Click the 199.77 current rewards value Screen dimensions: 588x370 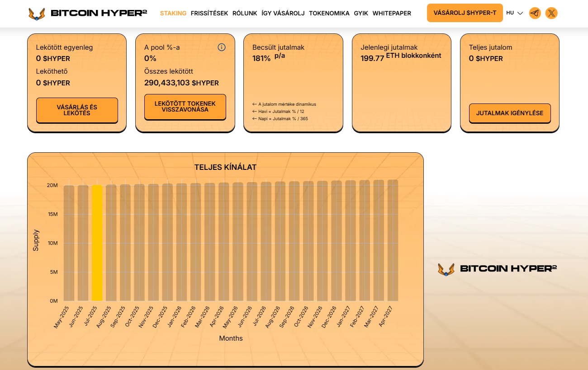(x=372, y=58)
